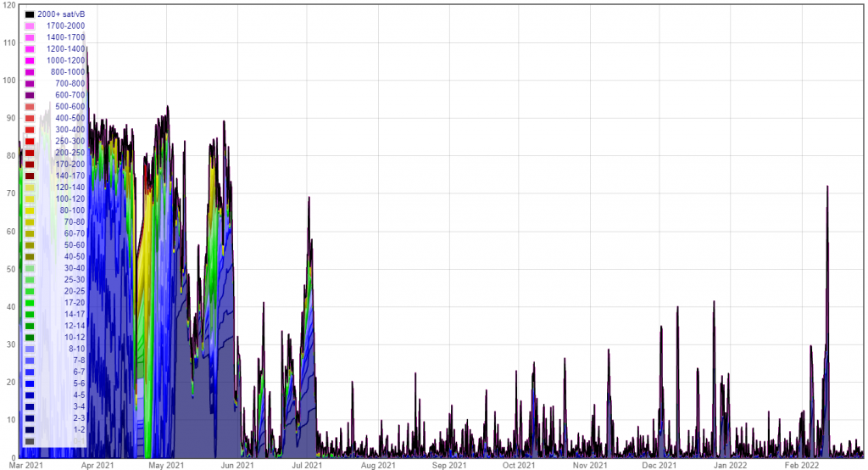Click the 30-40 legend color swatch

(30, 268)
